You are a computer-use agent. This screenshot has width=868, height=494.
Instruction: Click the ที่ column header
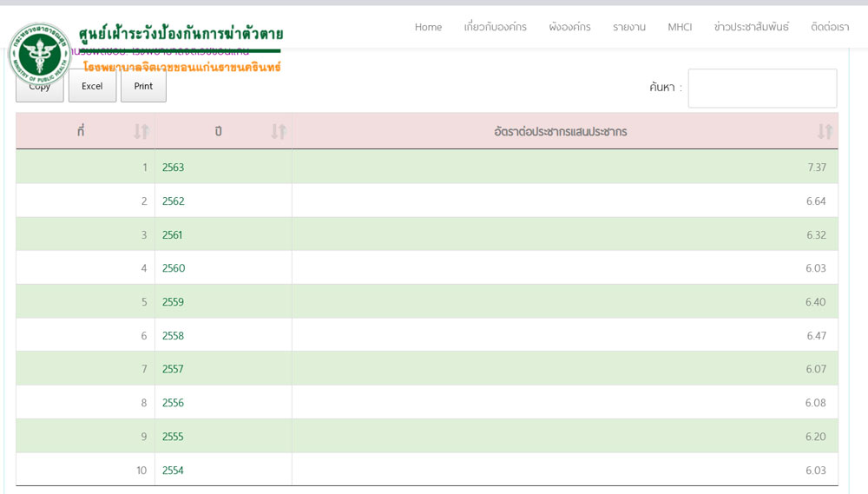(x=85, y=131)
